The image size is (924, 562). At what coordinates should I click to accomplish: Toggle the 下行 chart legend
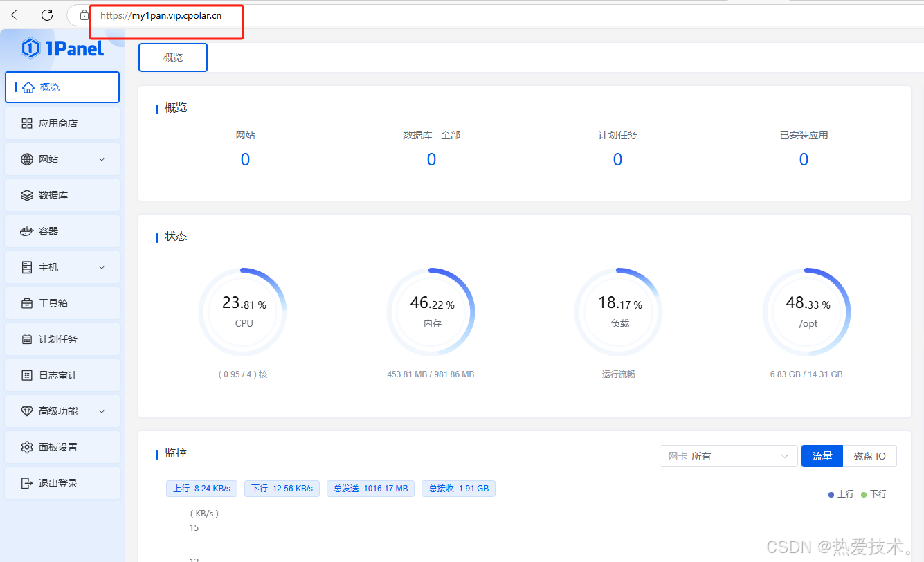click(873, 494)
